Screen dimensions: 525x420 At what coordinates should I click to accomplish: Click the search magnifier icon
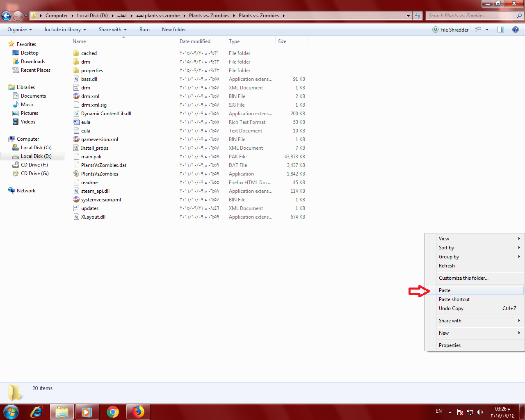point(520,16)
